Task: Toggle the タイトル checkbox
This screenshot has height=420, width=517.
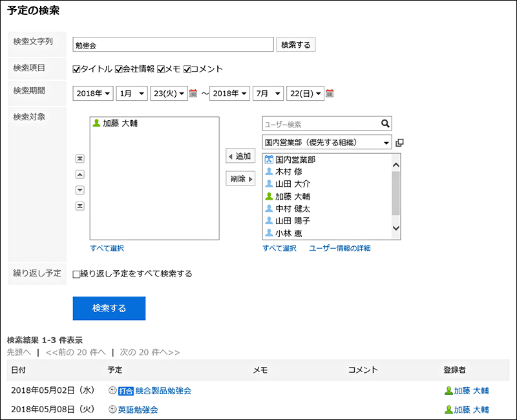Action: 76,69
